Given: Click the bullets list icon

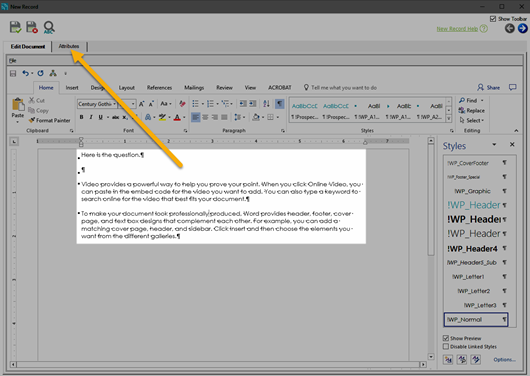Looking at the screenshot, I should click(195, 103).
